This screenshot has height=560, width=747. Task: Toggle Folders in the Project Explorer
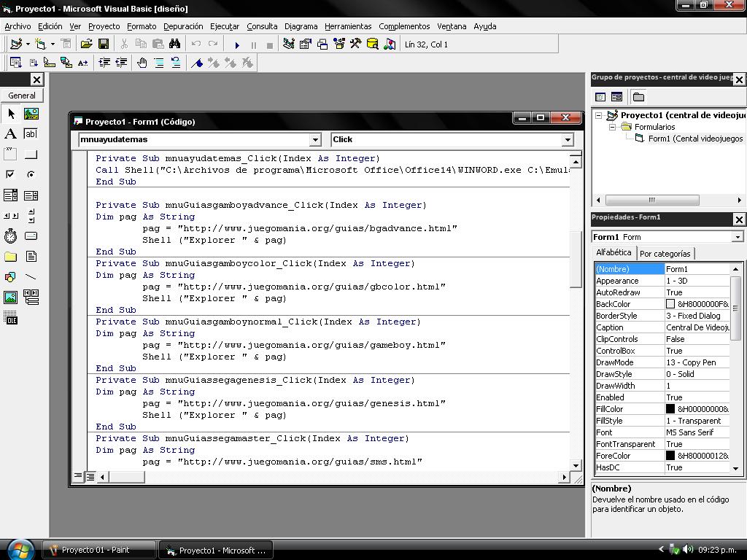[638, 97]
